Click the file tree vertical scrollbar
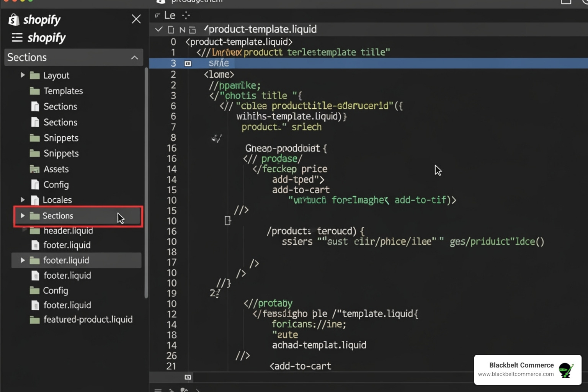Screen dimensions: 588x392 [x=146, y=183]
